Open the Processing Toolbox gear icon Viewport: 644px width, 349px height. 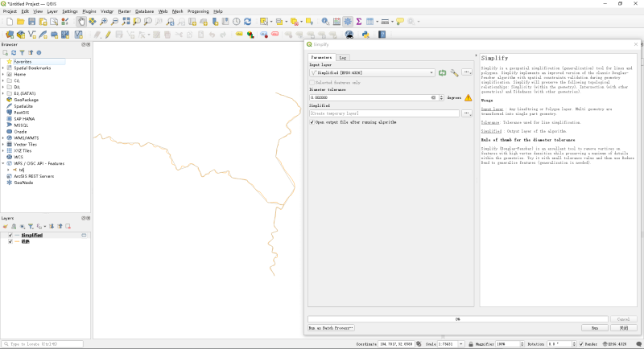click(x=348, y=22)
